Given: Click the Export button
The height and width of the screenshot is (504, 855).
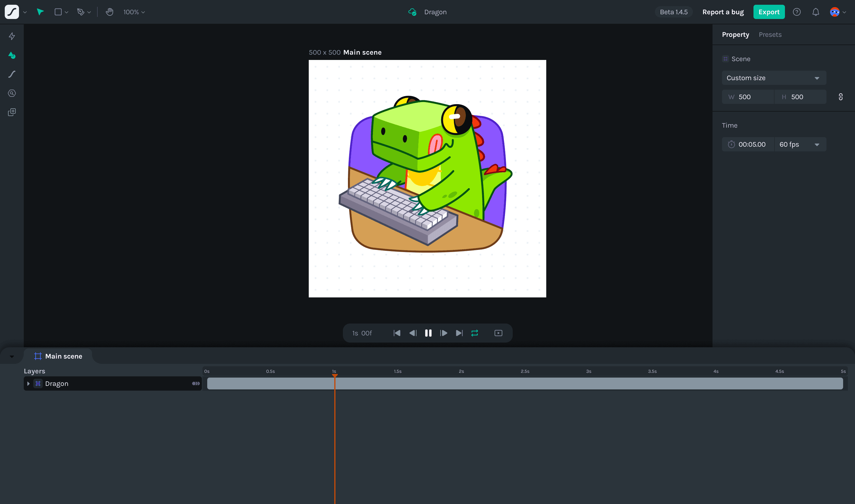Looking at the screenshot, I should pos(769,12).
